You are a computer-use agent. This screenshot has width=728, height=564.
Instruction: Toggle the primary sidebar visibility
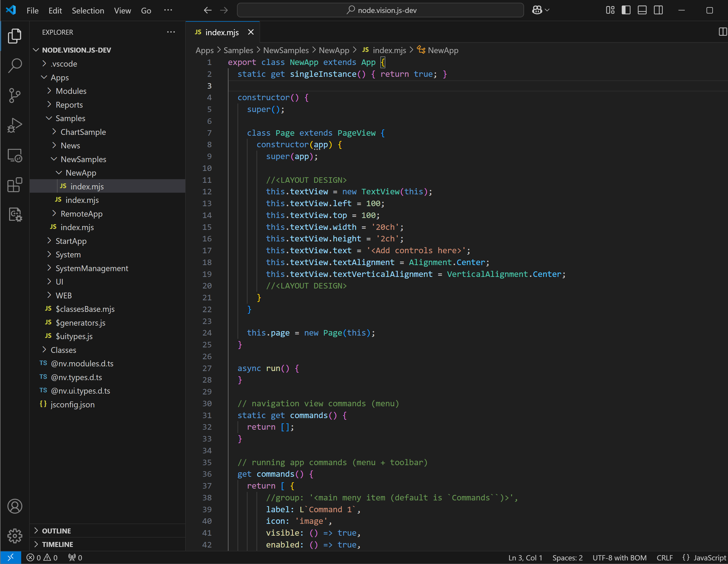(x=626, y=10)
